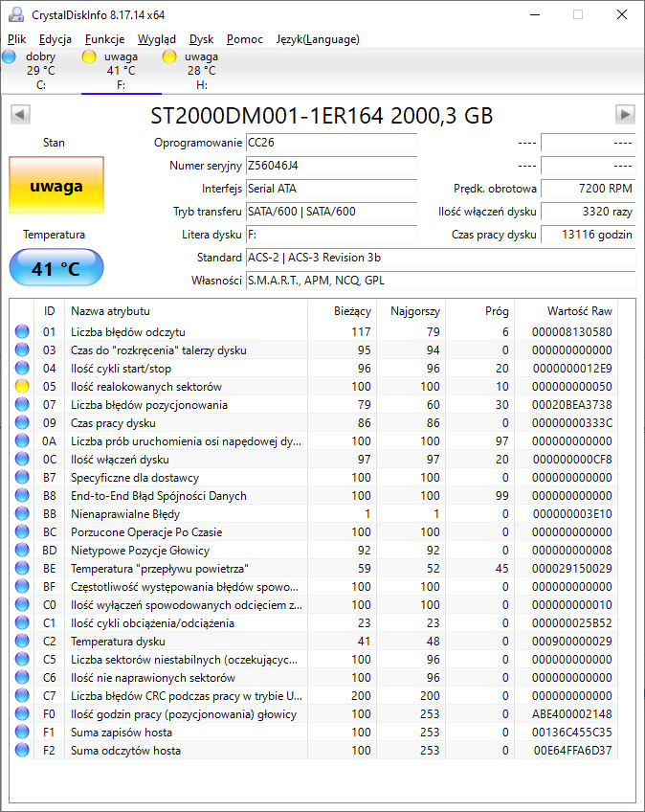Select the row 'Ilość cykli obciążenia/odciążenia'
The height and width of the screenshot is (812, 645).
(x=314, y=623)
